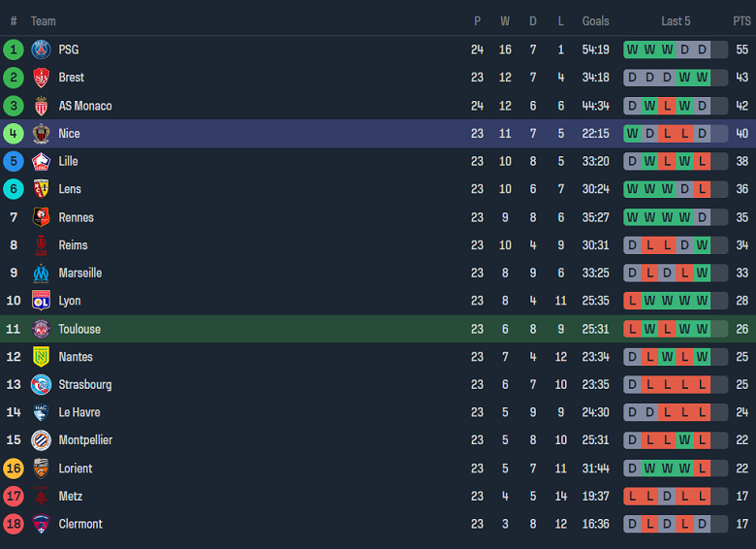Screen dimensions: 756x549
Task: Click the AS Monaco club crest
Action: click(x=41, y=106)
